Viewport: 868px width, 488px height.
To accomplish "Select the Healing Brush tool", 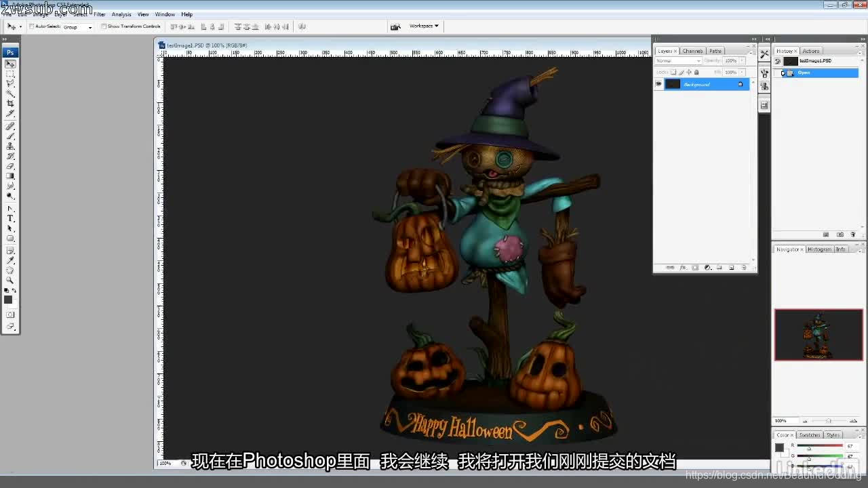I will click(10, 126).
